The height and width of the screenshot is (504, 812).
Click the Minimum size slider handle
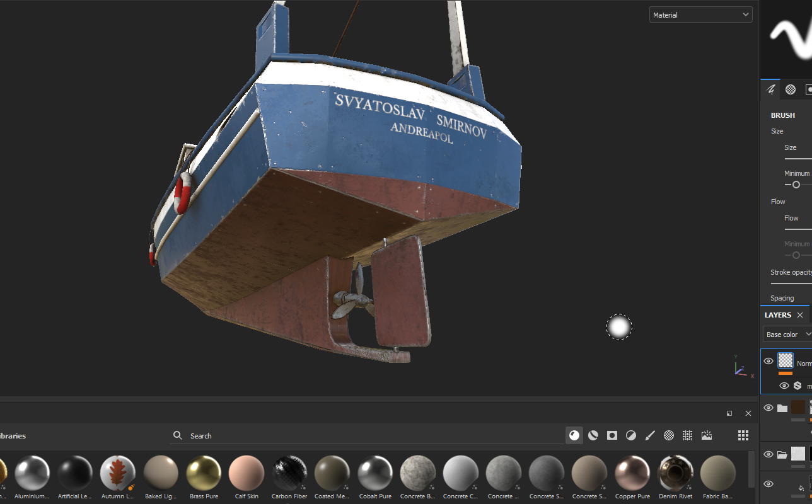tap(796, 185)
